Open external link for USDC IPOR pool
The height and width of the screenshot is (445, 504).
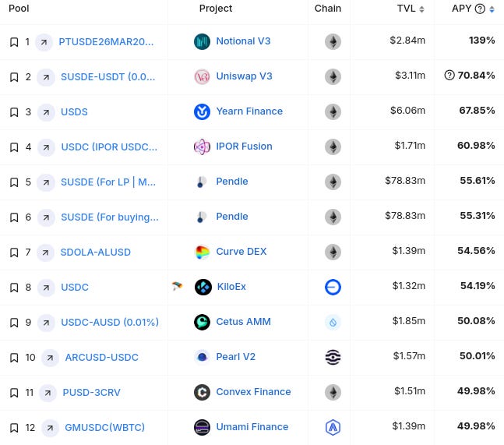46,147
